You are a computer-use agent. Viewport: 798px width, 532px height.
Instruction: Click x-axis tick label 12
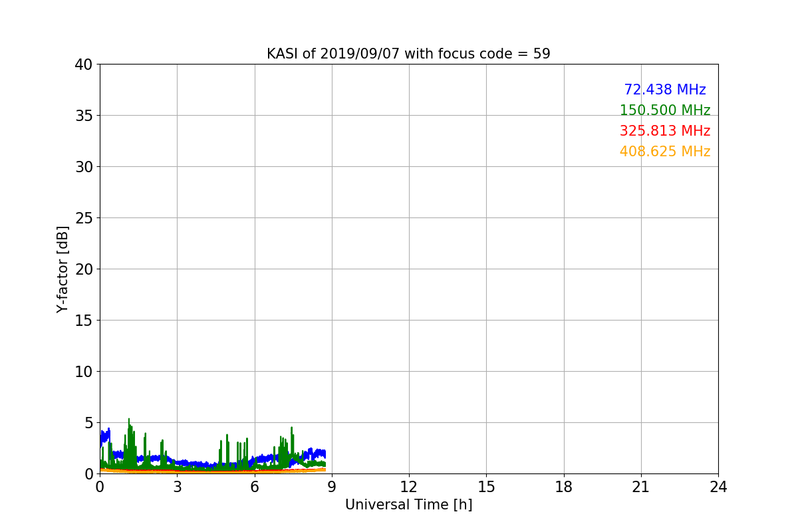[x=409, y=487]
